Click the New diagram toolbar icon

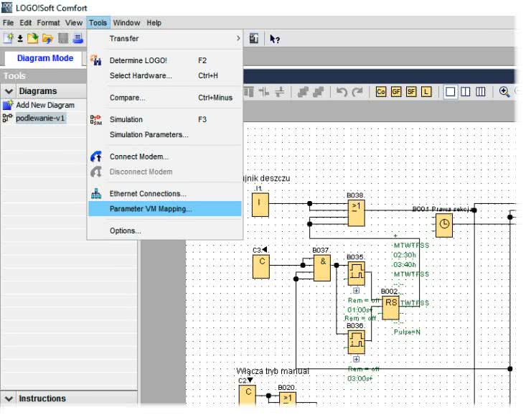(9, 39)
